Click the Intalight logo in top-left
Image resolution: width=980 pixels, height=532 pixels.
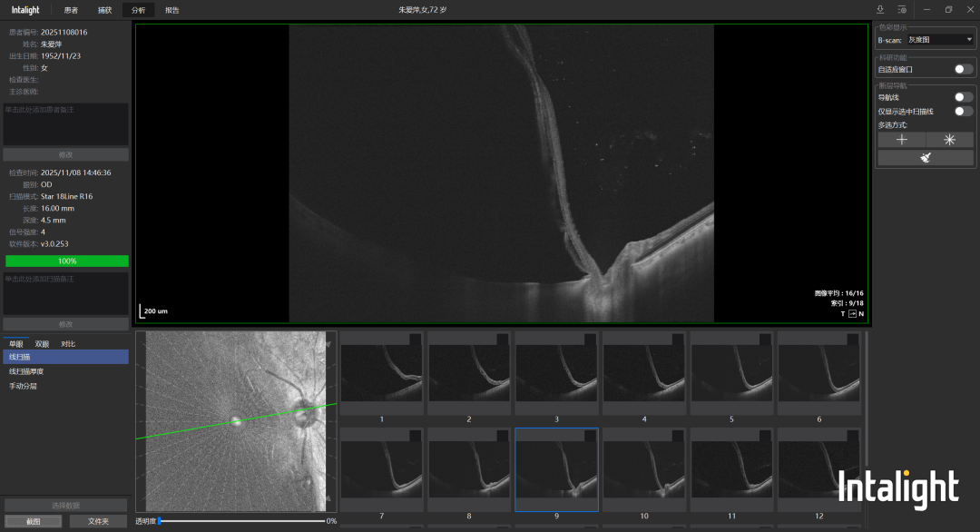click(x=25, y=10)
